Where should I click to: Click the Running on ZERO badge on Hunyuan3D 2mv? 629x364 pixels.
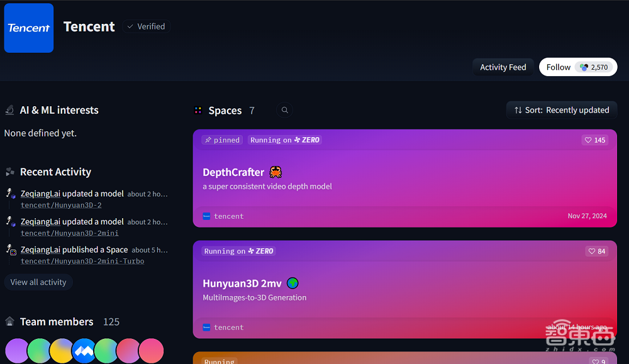pyautogui.click(x=238, y=251)
